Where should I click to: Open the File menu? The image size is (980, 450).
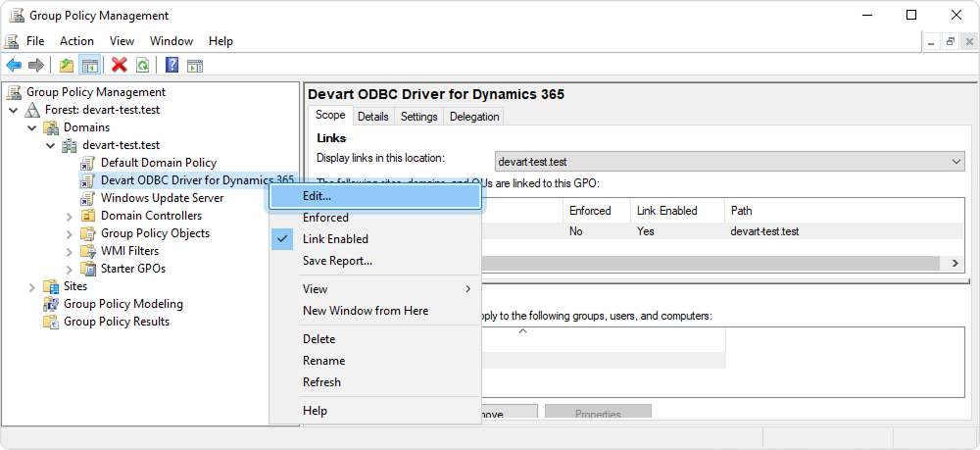tap(35, 41)
